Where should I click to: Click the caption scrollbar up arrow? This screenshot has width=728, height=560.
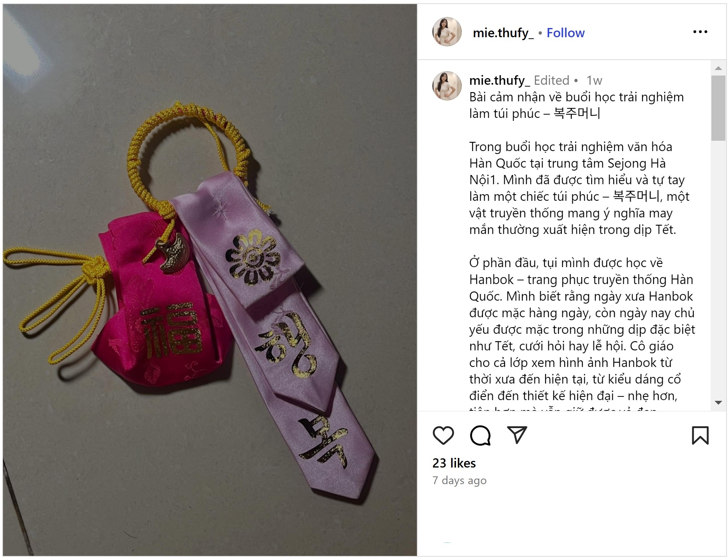(718, 68)
